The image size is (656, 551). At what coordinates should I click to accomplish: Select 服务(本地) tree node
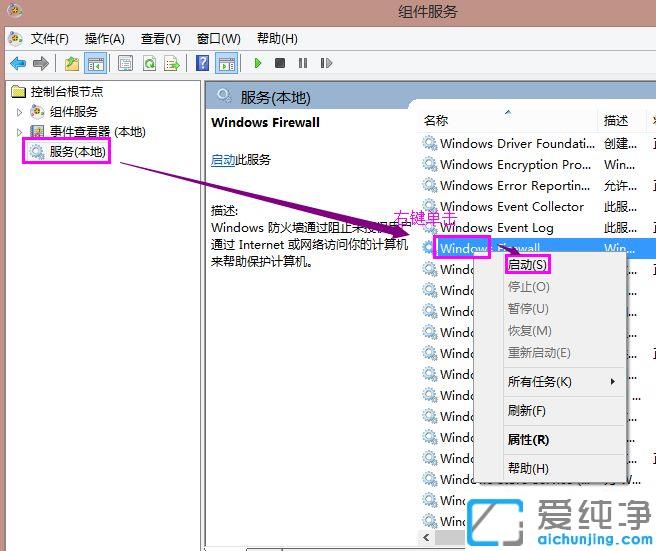coord(77,151)
